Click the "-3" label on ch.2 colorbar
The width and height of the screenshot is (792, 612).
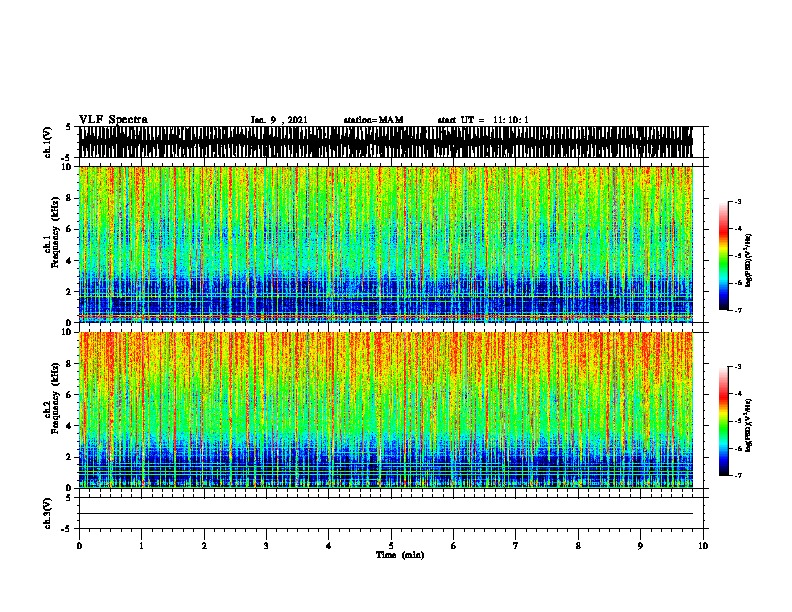(x=738, y=367)
